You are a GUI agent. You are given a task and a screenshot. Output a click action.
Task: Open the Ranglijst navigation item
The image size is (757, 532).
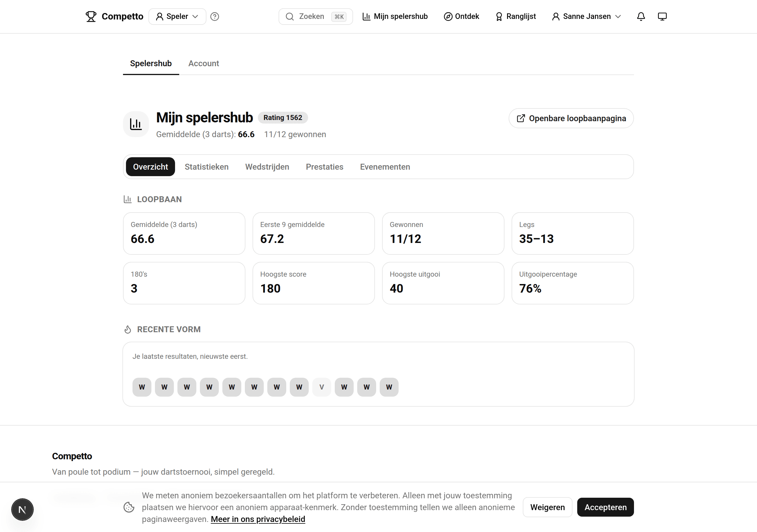pyautogui.click(x=516, y=17)
